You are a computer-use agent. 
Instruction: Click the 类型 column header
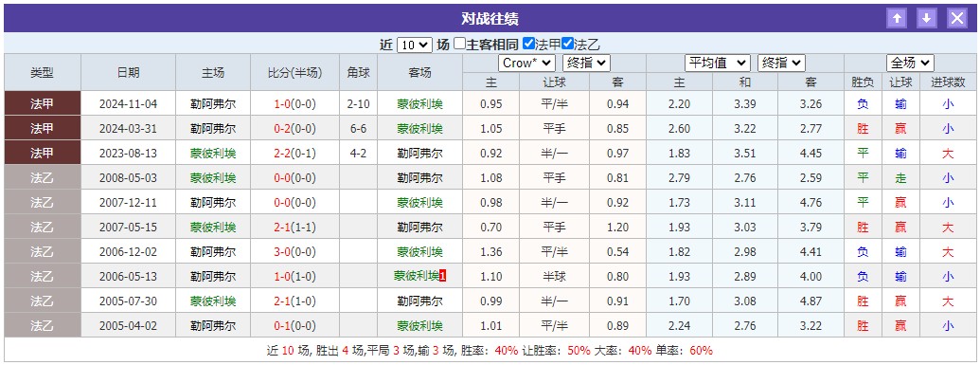42,72
